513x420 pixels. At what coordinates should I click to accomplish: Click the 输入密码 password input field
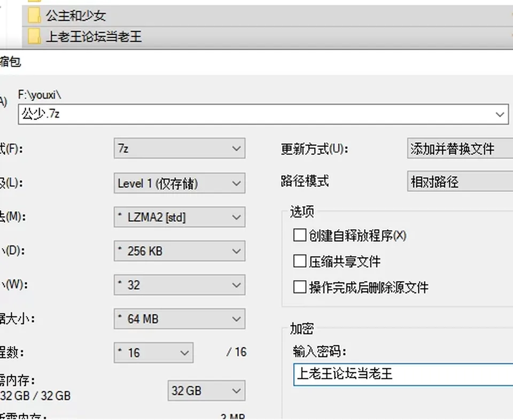(x=403, y=374)
